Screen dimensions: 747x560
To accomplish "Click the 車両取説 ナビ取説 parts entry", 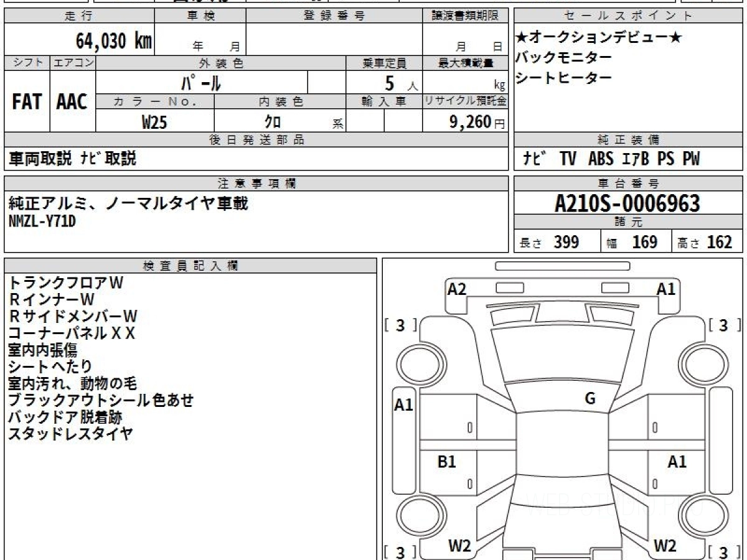I will 72,159.
